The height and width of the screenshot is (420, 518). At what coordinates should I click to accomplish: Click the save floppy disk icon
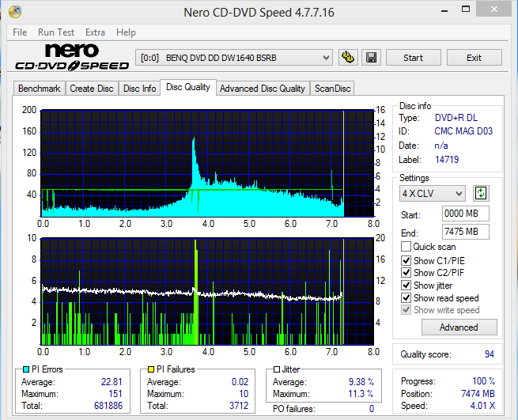pos(372,58)
